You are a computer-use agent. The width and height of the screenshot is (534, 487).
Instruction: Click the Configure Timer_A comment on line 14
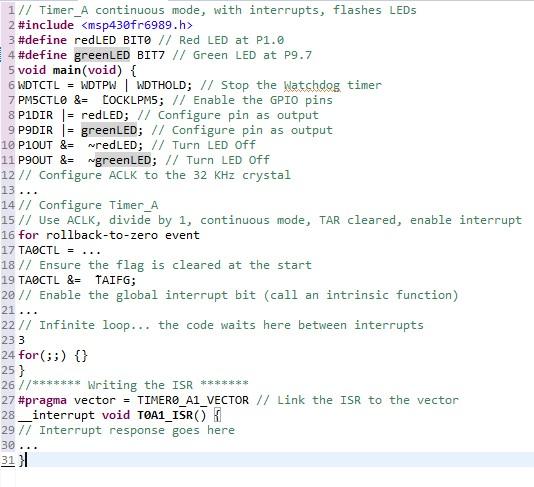click(x=88, y=205)
